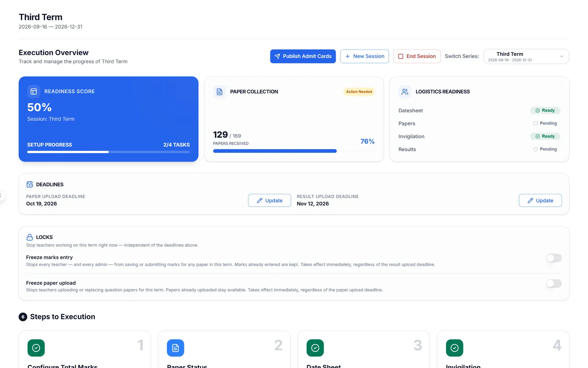This screenshot has width=588, height=368.
Task: Click the Datesheet row label
Action: 410,110
